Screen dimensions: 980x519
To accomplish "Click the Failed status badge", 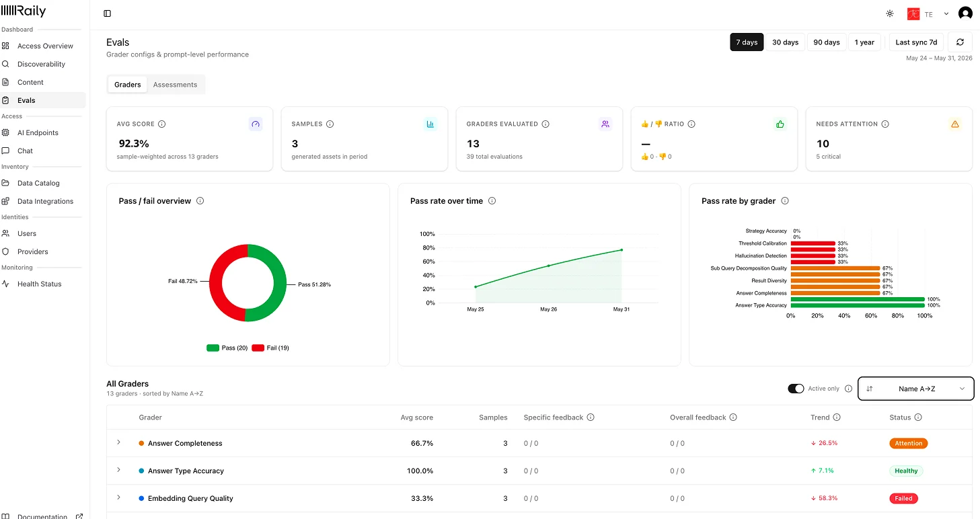I will 903,498.
